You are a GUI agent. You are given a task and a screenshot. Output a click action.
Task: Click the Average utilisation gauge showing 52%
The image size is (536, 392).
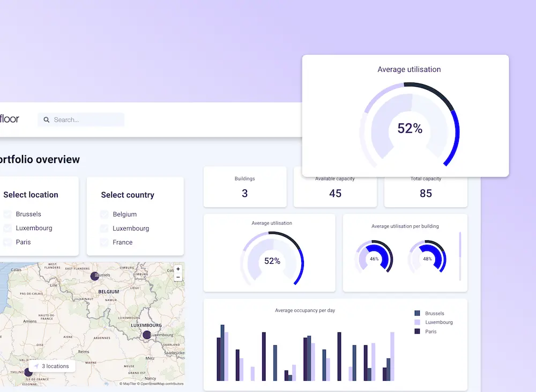tap(272, 261)
